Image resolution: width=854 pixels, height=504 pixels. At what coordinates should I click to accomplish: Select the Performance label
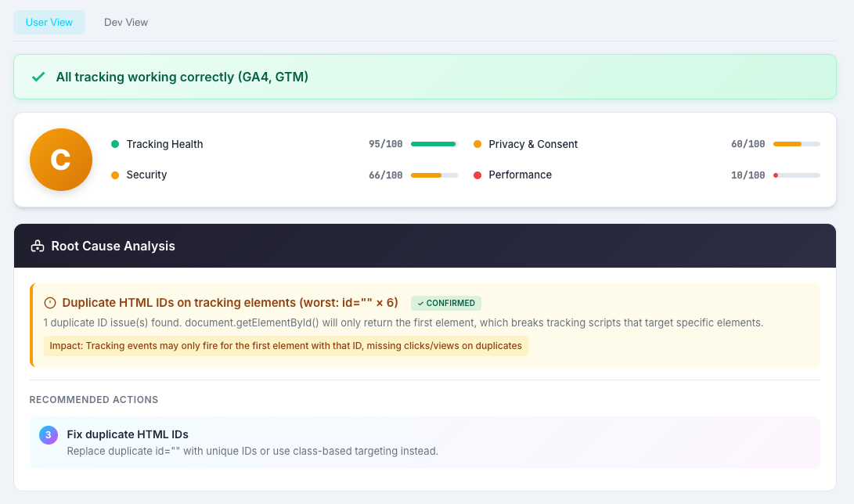pos(520,175)
